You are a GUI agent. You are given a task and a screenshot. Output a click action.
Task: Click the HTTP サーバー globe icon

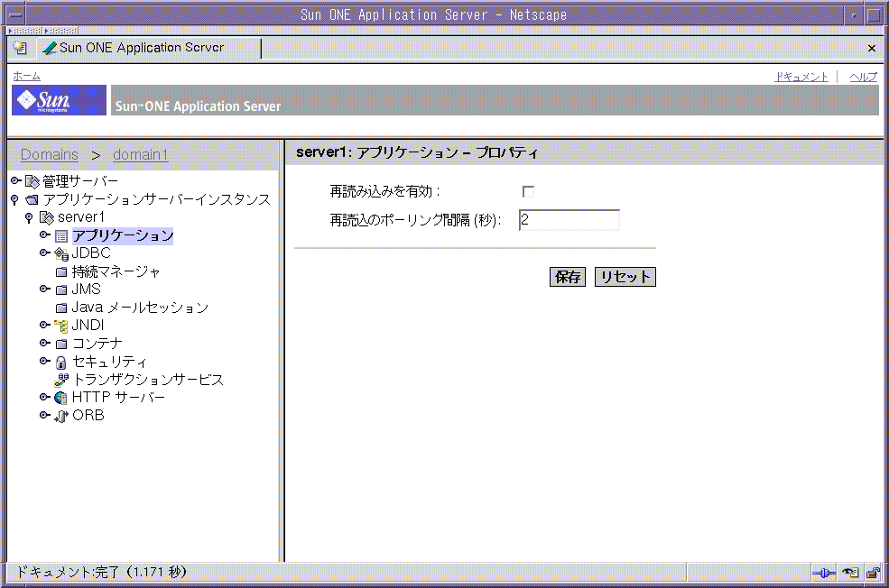click(60, 398)
